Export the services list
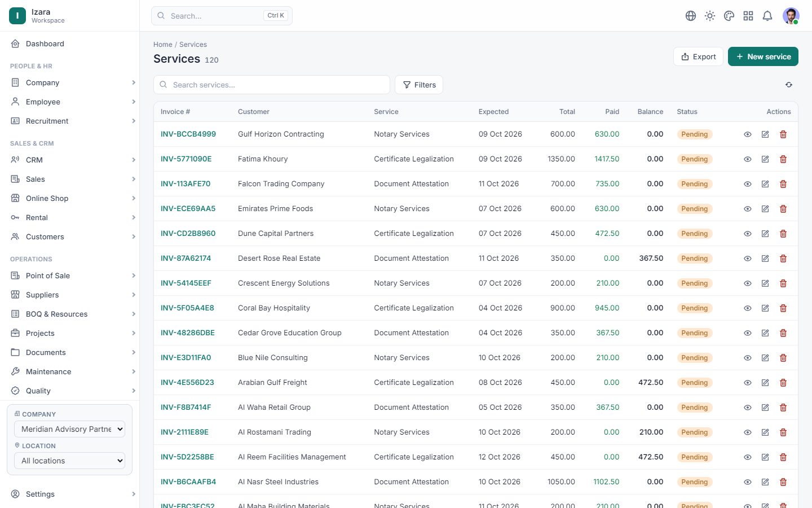This screenshot has height=508, width=812. pos(698,56)
